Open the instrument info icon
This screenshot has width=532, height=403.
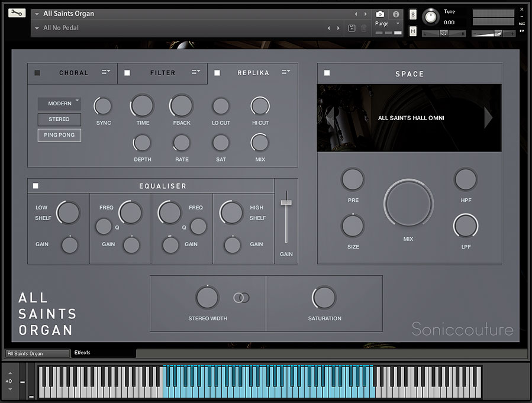click(x=396, y=14)
